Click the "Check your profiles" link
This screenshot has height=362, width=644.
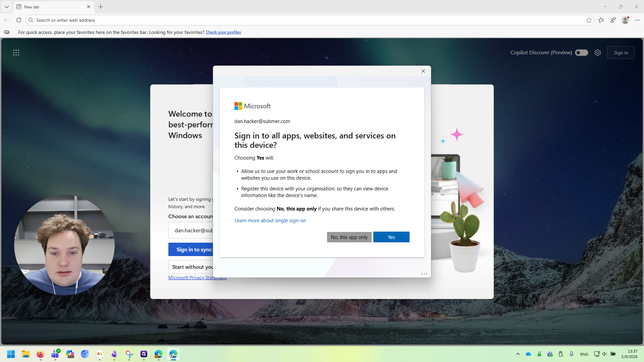pyautogui.click(x=223, y=32)
